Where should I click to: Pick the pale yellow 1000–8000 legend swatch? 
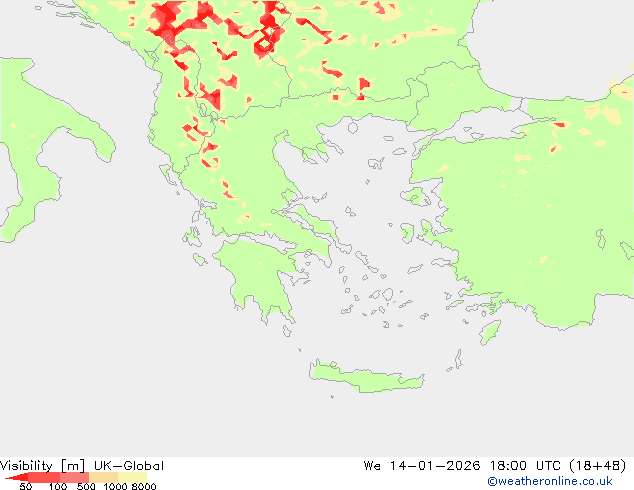point(132,477)
